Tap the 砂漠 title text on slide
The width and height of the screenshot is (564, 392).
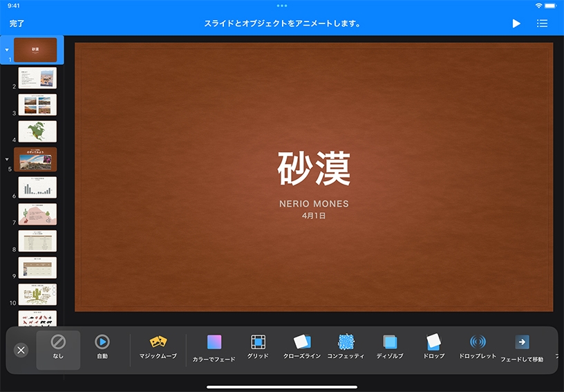coord(314,169)
